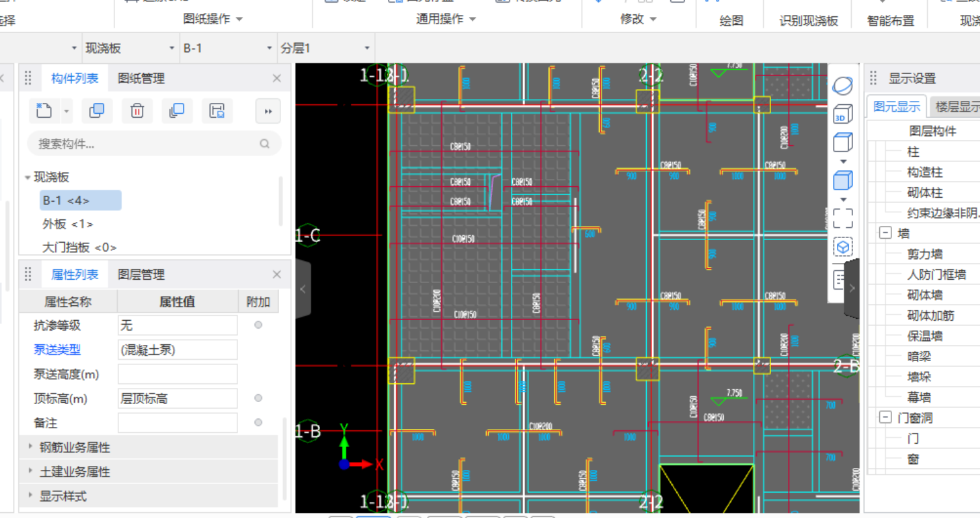Image resolution: width=980 pixels, height=518 pixels.
Task: Click the 3D view cube icon
Action: (x=843, y=113)
